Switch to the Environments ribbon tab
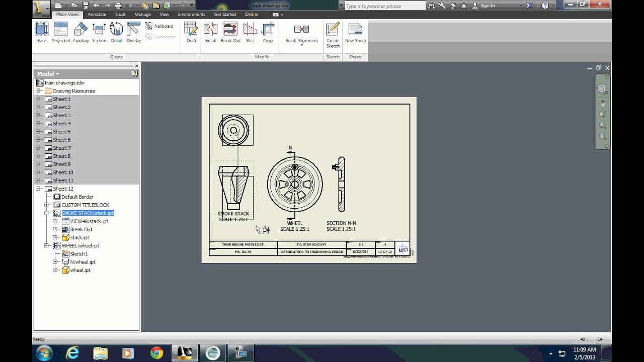 coord(191,15)
